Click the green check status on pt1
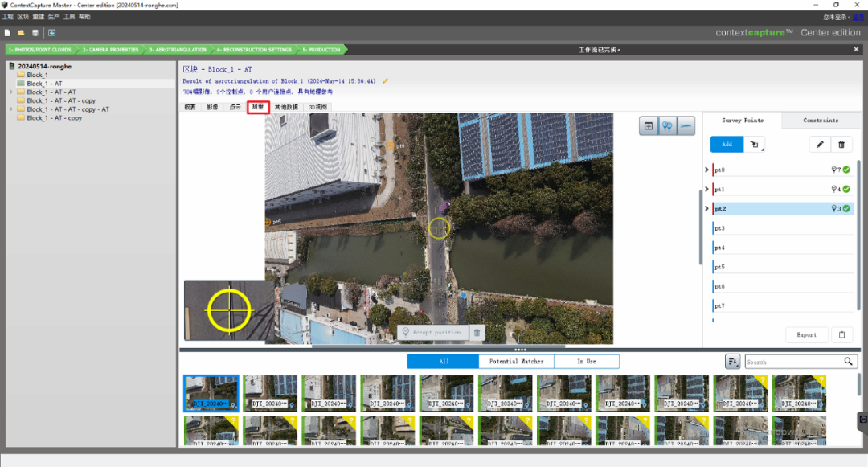 (x=846, y=189)
